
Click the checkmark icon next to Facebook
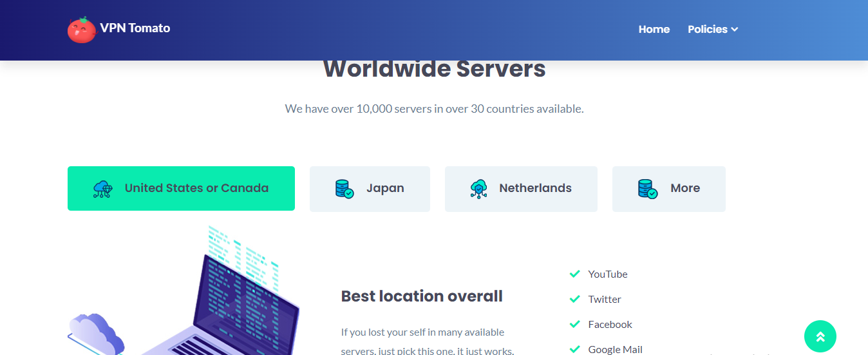575,324
